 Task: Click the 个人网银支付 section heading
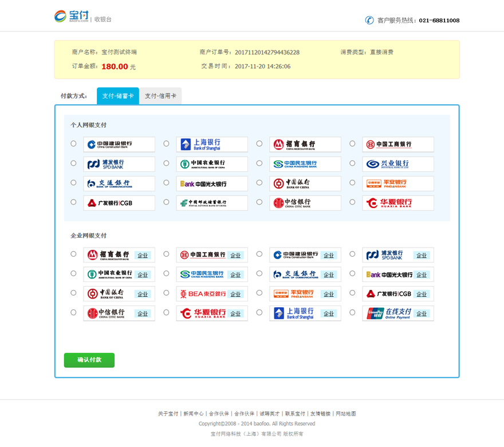tap(88, 125)
